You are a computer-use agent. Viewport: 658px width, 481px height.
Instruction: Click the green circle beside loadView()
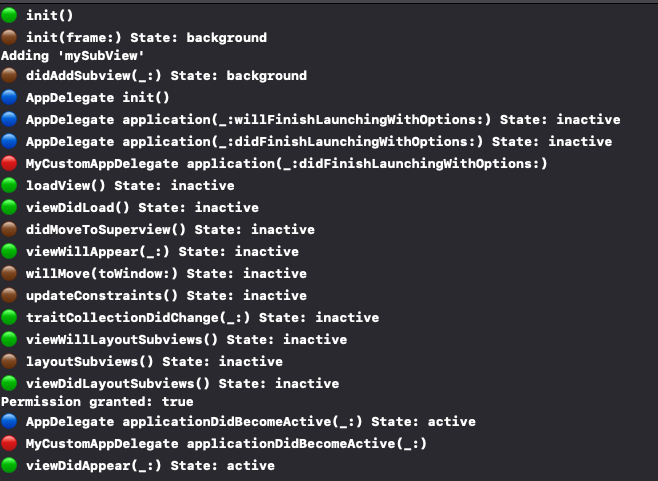[9, 185]
